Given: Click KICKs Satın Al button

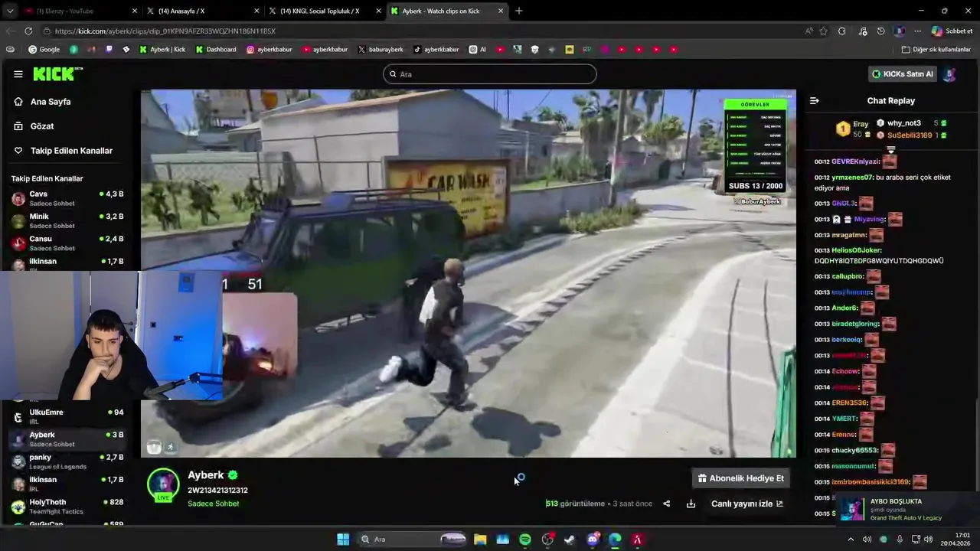Looking at the screenshot, I should (903, 74).
